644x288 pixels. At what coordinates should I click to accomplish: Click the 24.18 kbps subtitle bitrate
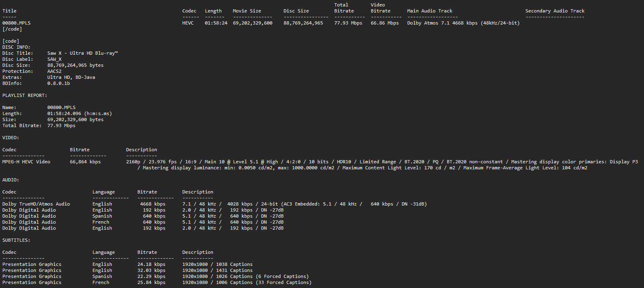pyautogui.click(x=151, y=264)
